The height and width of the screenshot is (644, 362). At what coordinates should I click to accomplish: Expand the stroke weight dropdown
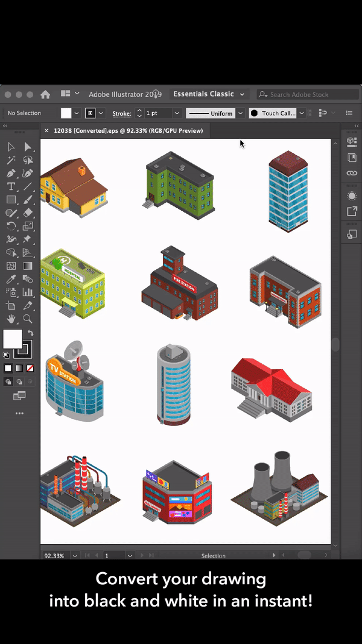(177, 113)
